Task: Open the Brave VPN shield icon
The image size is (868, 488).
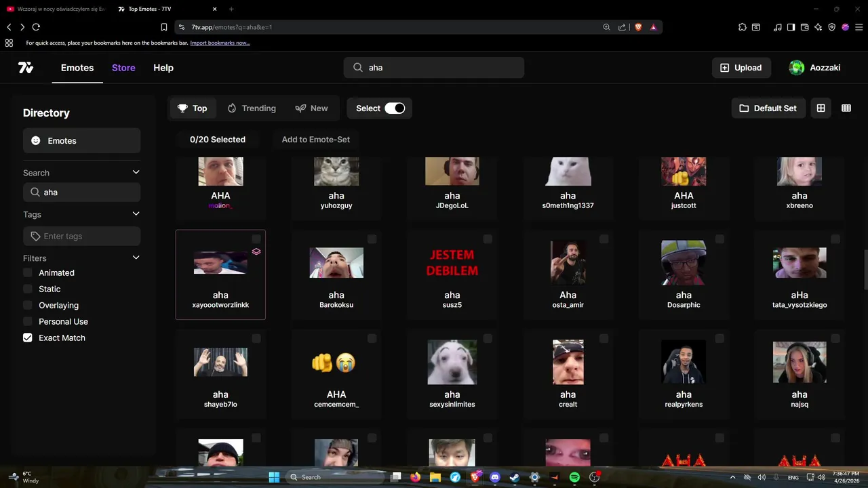Action: tap(832, 27)
